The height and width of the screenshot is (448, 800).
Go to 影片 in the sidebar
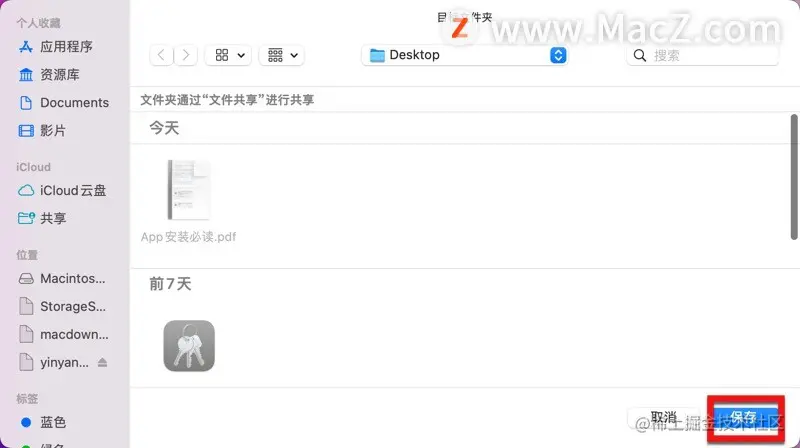[x=42, y=131]
